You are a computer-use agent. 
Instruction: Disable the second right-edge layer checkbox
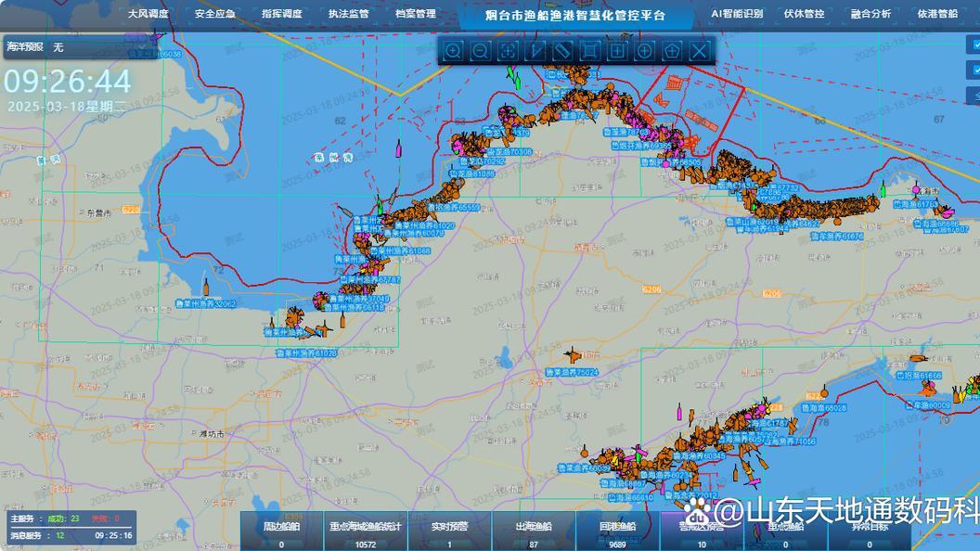(975, 70)
